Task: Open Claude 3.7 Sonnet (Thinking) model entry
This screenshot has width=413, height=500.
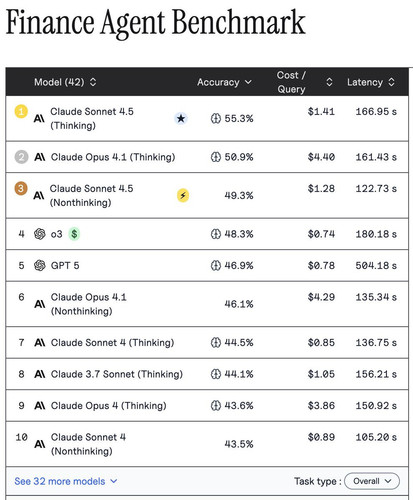Action: coord(207,374)
